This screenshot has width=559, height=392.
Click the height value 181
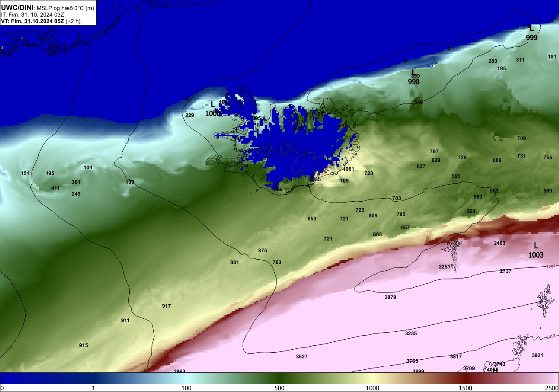pos(552,57)
